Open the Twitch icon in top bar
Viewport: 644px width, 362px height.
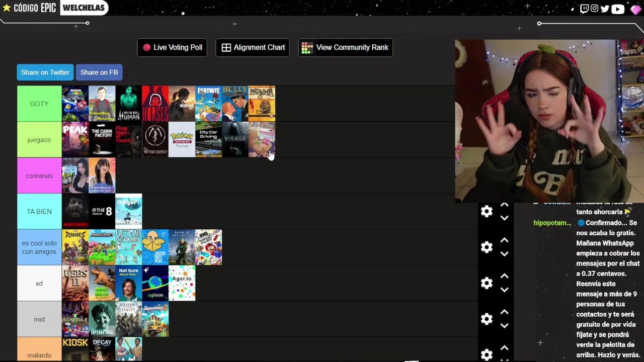coord(584,9)
